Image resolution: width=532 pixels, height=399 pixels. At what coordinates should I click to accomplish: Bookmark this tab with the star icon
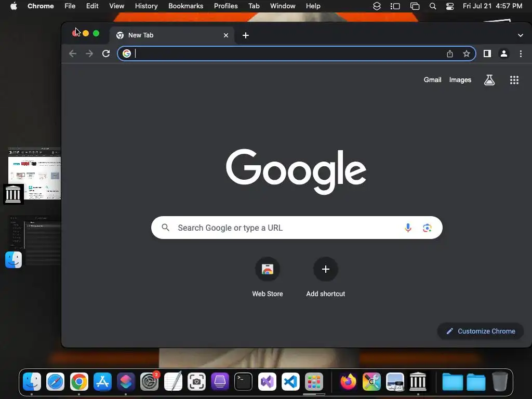(467, 54)
